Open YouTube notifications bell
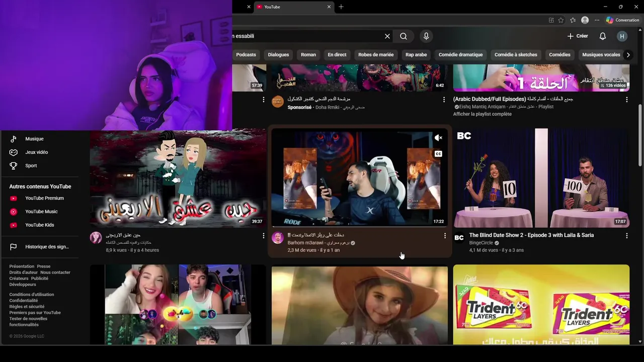This screenshot has width=644, height=362. 603,36
